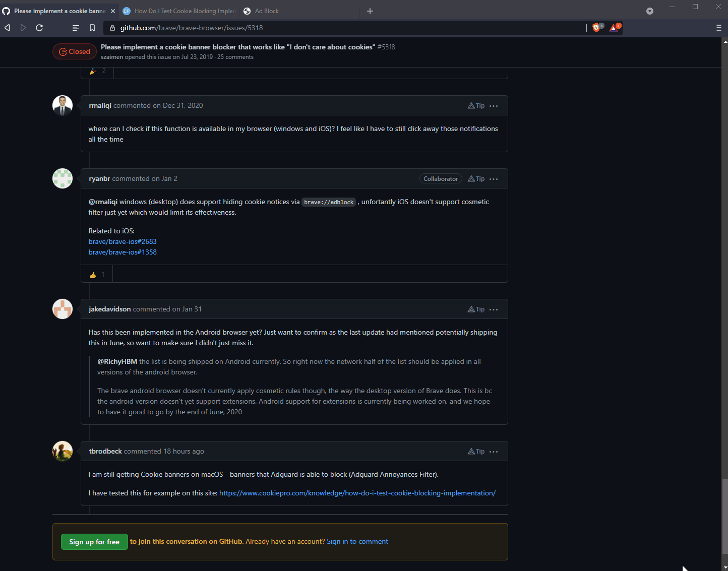Click rmaliqi's avatar
The width and height of the screenshot is (728, 571).
click(63, 105)
